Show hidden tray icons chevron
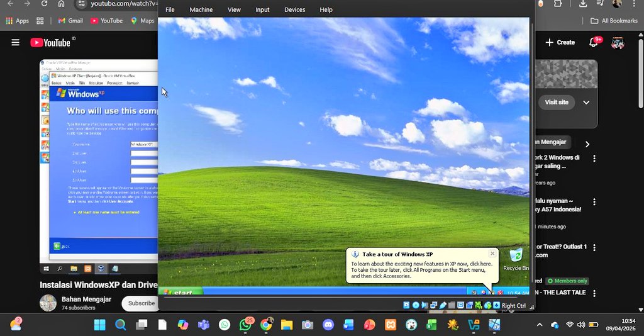Screen dimensions: 644x336 [x=540, y=325]
